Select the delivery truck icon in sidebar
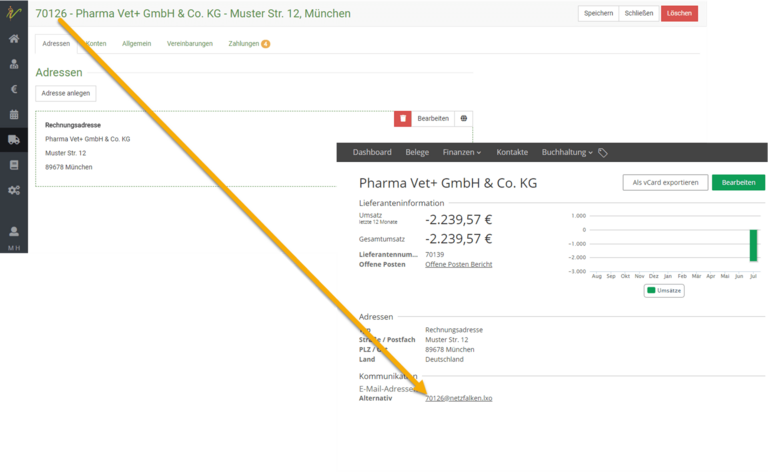This screenshot has width=768, height=472. tap(14, 140)
